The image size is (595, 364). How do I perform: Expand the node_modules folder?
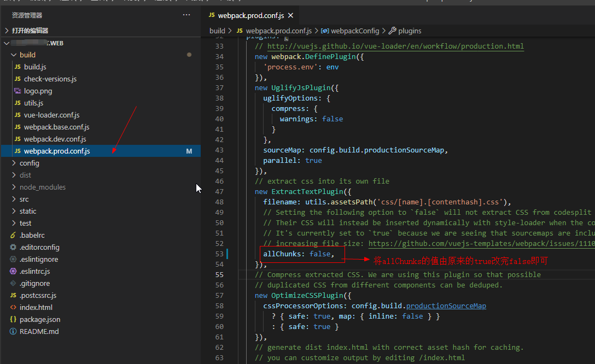click(14, 187)
